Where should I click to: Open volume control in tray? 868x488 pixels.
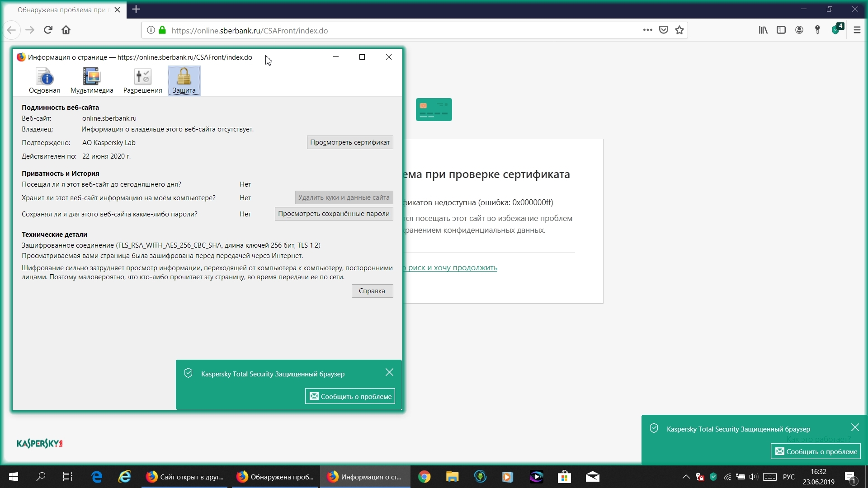pos(753,477)
